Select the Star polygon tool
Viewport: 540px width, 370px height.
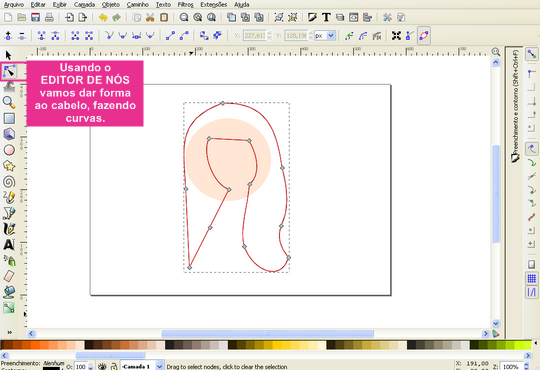tap(9, 166)
